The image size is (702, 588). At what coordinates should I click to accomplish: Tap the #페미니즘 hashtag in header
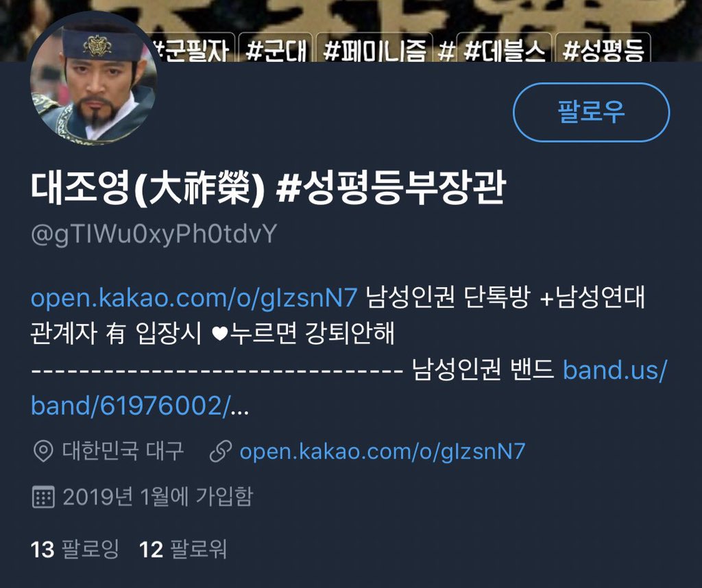374,49
